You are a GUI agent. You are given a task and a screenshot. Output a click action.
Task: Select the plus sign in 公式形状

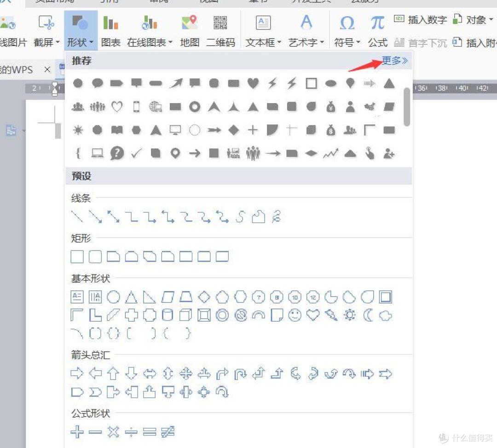tap(77, 431)
